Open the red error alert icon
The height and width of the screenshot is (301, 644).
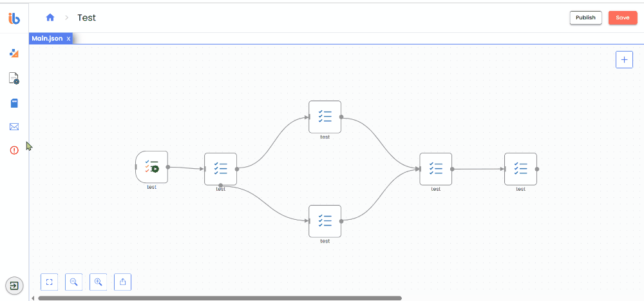tap(14, 151)
